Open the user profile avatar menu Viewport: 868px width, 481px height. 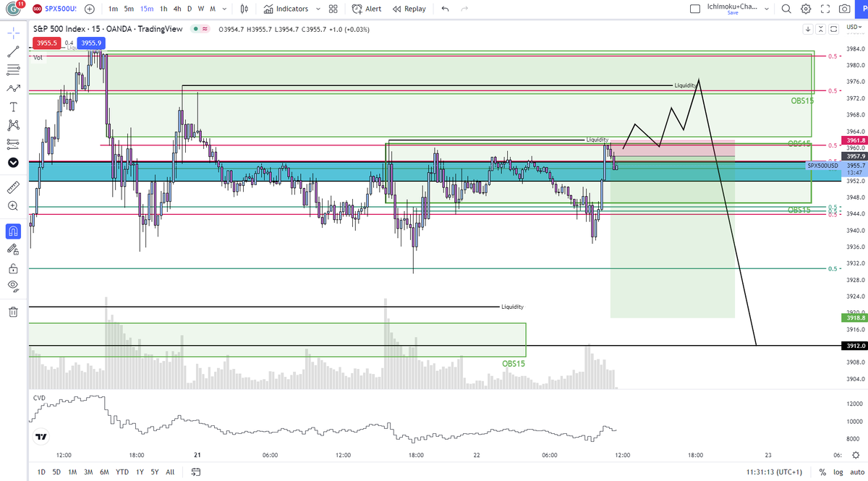13,9
